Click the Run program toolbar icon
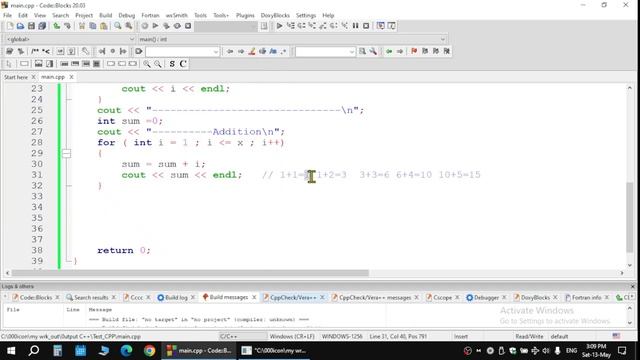The width and height of the screenshot is (640, 360). tap(156, 26)
